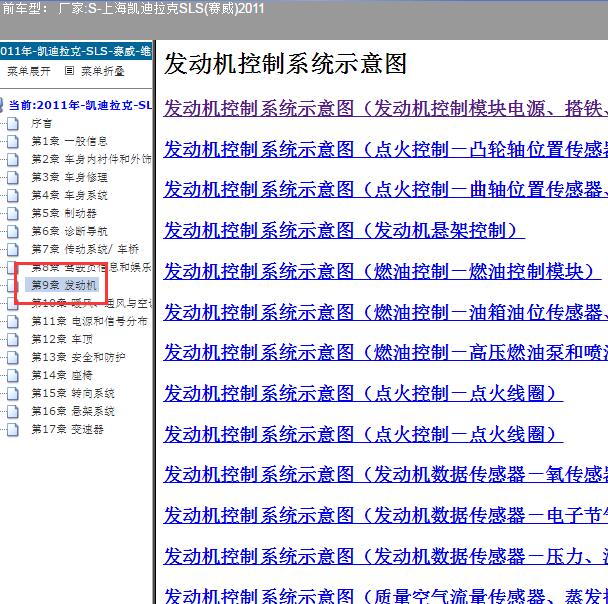Open link 点火控制-凸轮轴位置传感器 schematic
Screen dimensions: 608x604
coord(385,150)
